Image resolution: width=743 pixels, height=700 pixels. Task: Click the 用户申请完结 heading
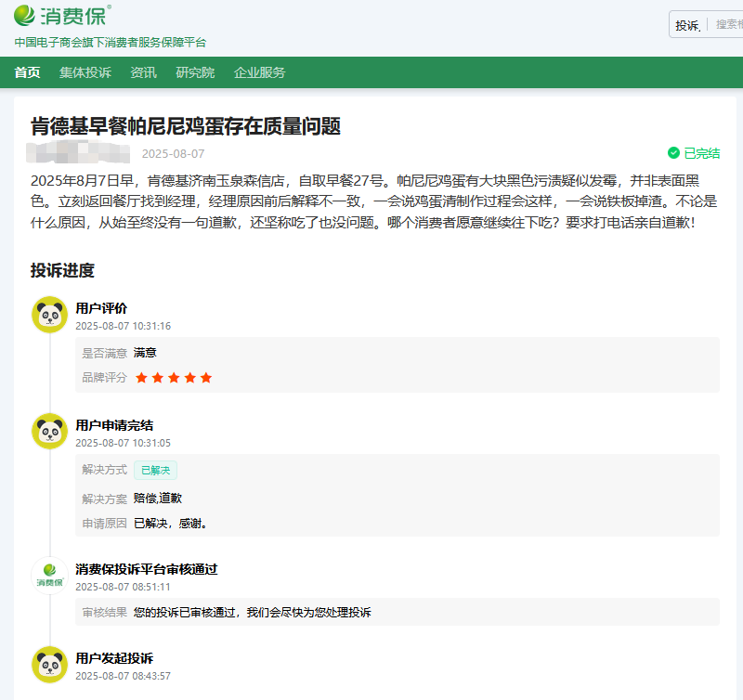coord(114,425)
